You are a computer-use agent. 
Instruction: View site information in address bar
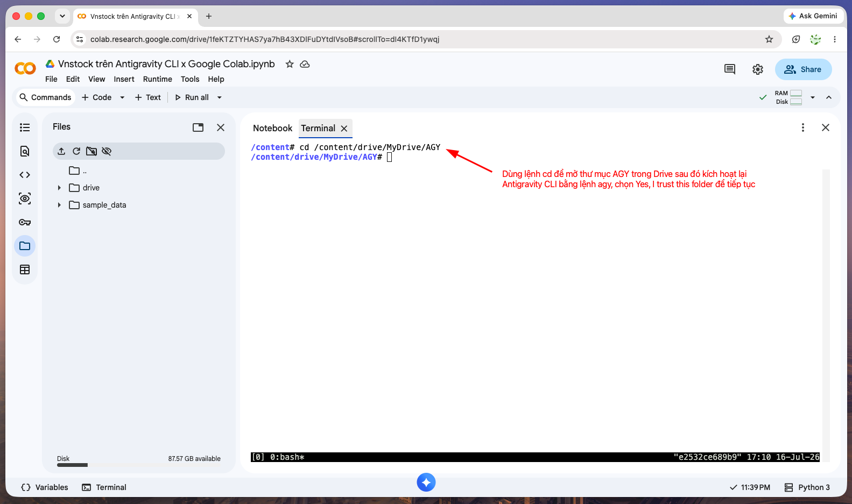[80, 39]
